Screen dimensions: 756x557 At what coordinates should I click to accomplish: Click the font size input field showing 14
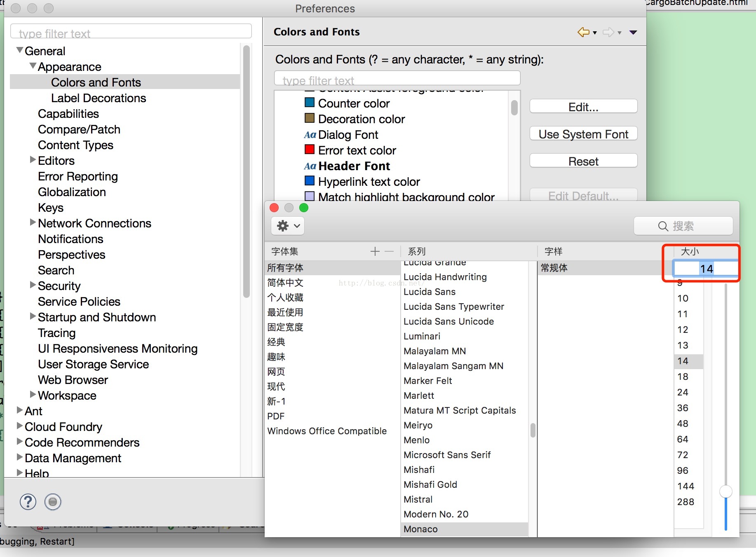[x=706, y=269]
